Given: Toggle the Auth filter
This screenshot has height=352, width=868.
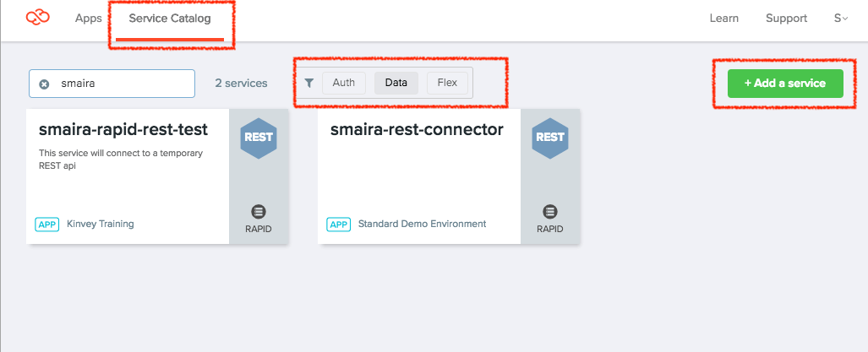Looking at the screenshot, I should (343, 83).
